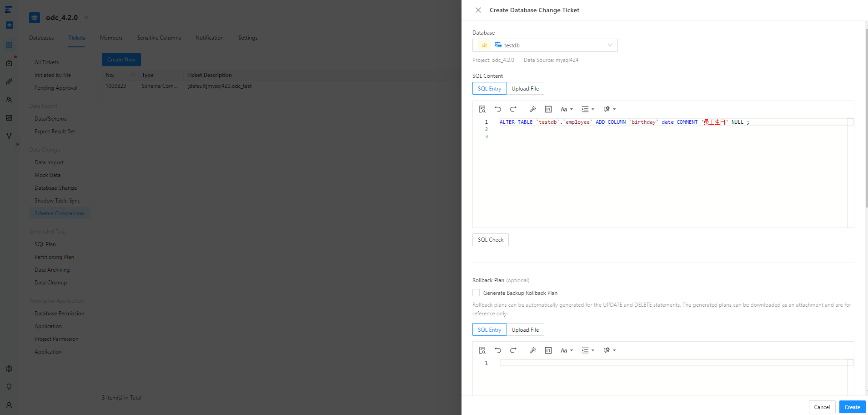Enable Generate Backup Rollback Plan checkbox

click(x=476, y=293)
